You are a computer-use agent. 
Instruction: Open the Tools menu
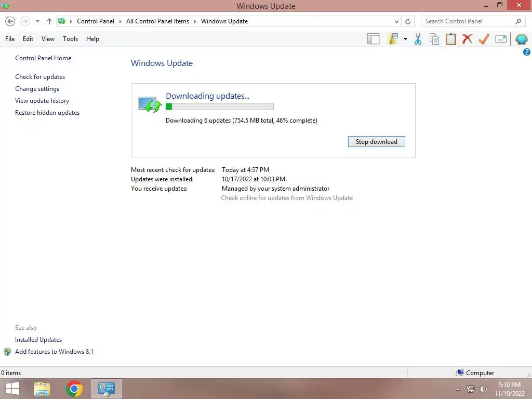tap(70, 39)
